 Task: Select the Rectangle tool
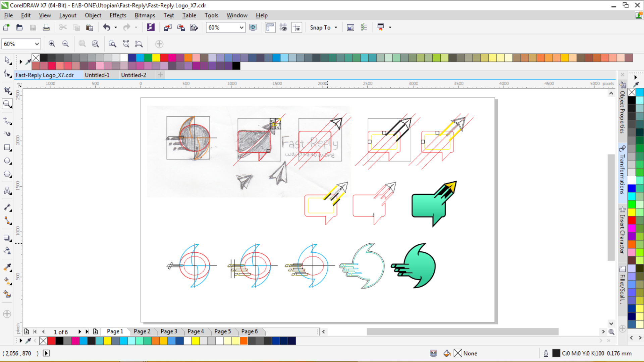coord(7,147)
